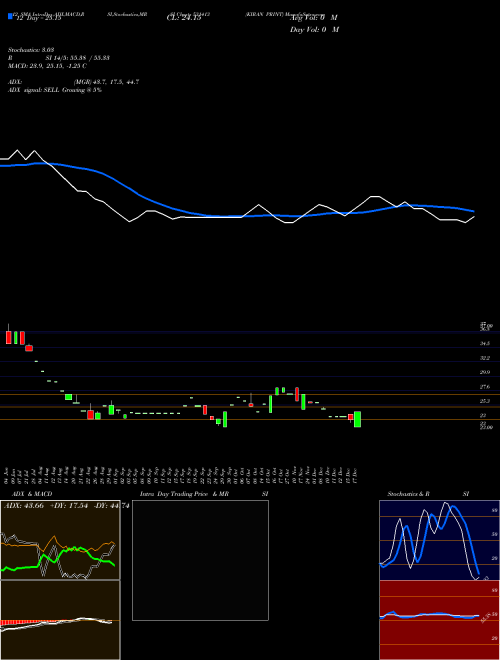Click the Stochastics chart with blue background
This screenshot has height=660, width=500.
tap(439, 540)
